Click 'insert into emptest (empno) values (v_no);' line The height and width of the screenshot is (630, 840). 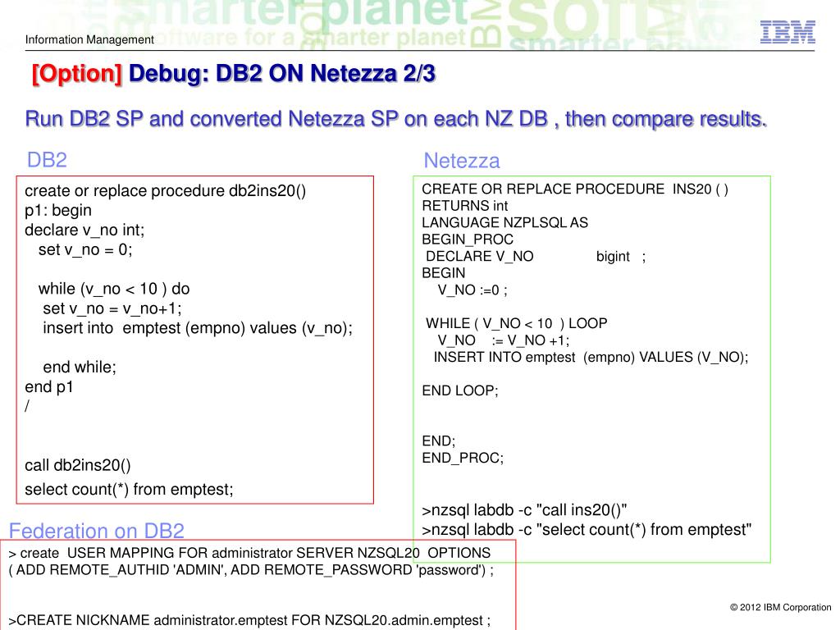click(198, 328)
